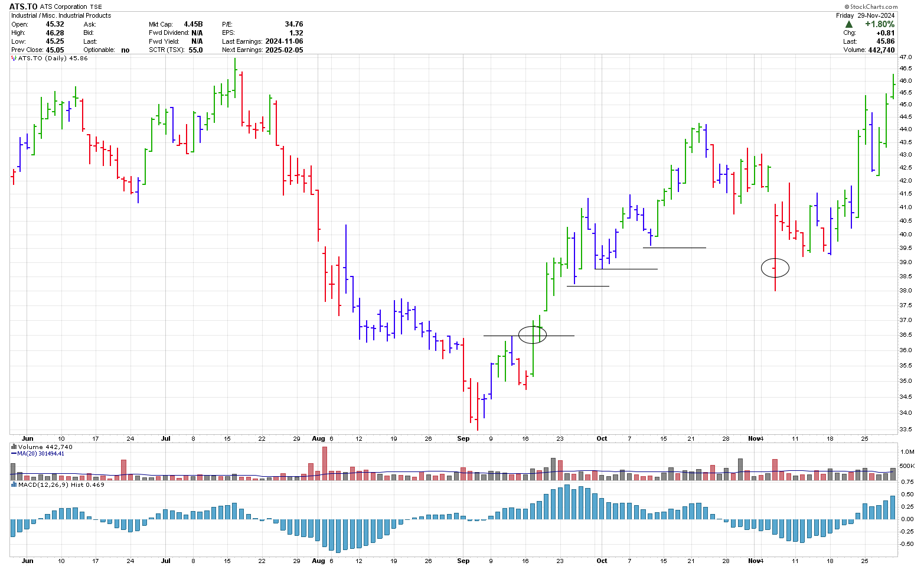924x566 pixels.
Task: Click the tallest red volume bar in early August
Action: click(x=325, y=463)
